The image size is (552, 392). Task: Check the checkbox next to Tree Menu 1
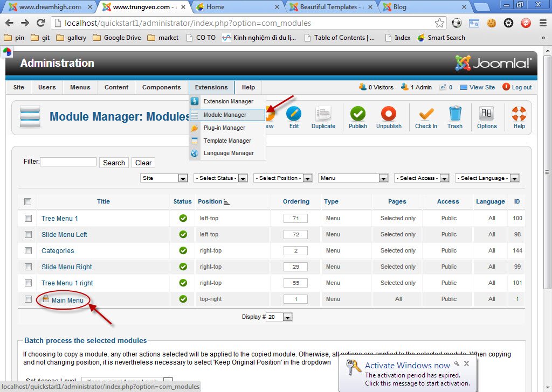(28, 218)
